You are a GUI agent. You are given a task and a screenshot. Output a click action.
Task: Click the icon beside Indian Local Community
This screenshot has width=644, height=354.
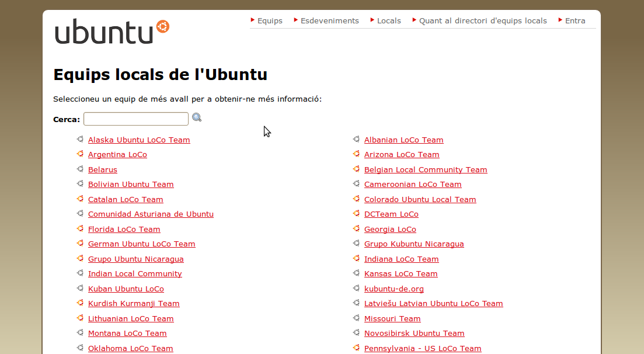[x=80, y=273]
